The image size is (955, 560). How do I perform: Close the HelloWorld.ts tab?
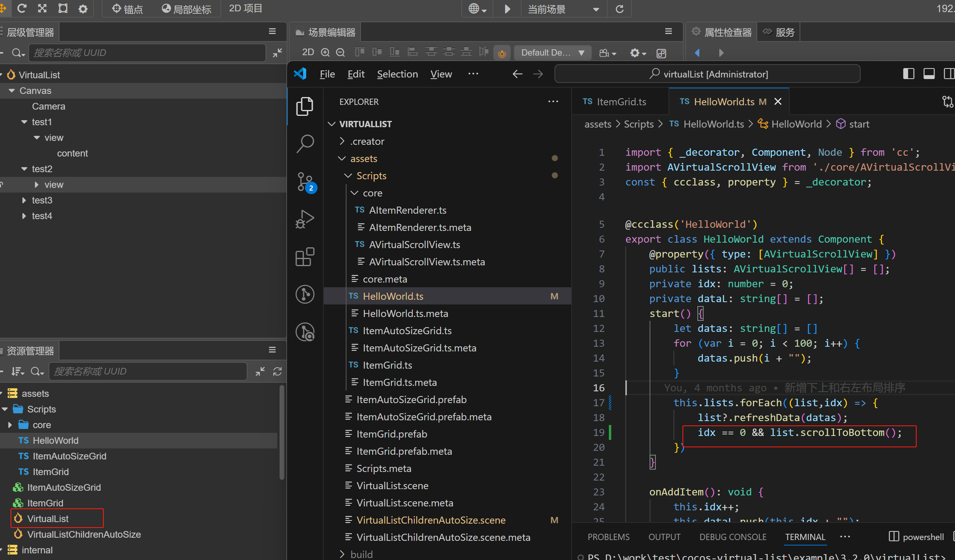tap(778, 102)
